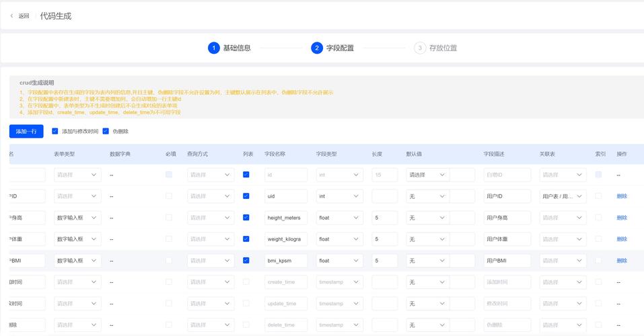
Task: Open 表单类型 dropdown in bmi_kpsm row
Action: click(x=77, y=261)
